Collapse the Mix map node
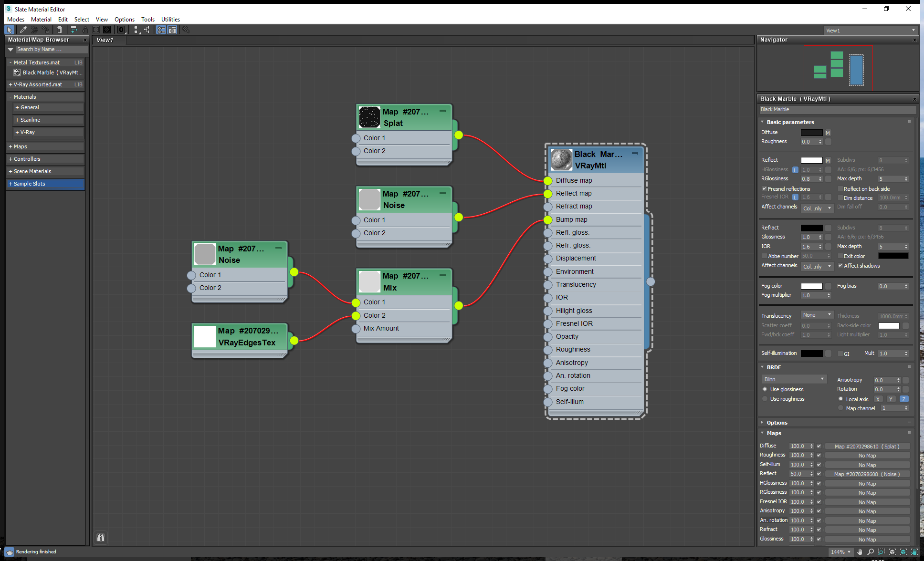Screen dimensions: 924x561 coord(442,275)
